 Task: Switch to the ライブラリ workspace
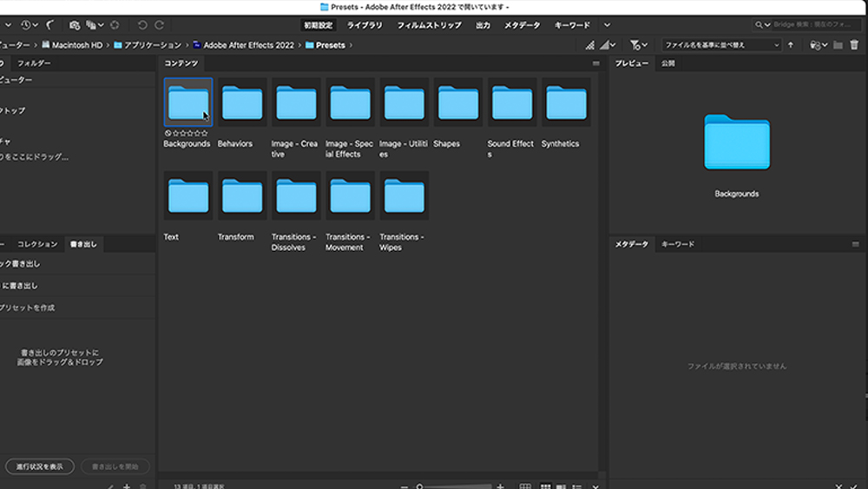pyautogui.click(x=365, y=25)
